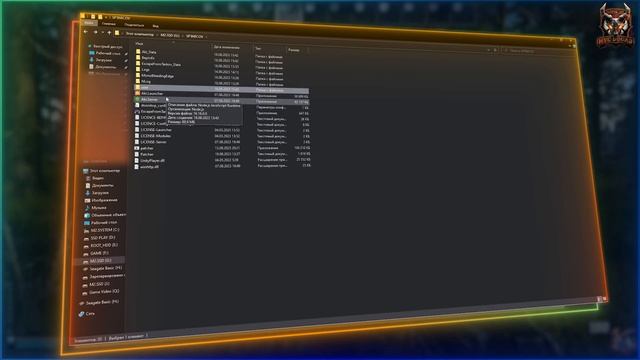The image size is (640, 360).
Task: Open the ROOT_HDD (E:) drive
Action: tap(100, 245)
